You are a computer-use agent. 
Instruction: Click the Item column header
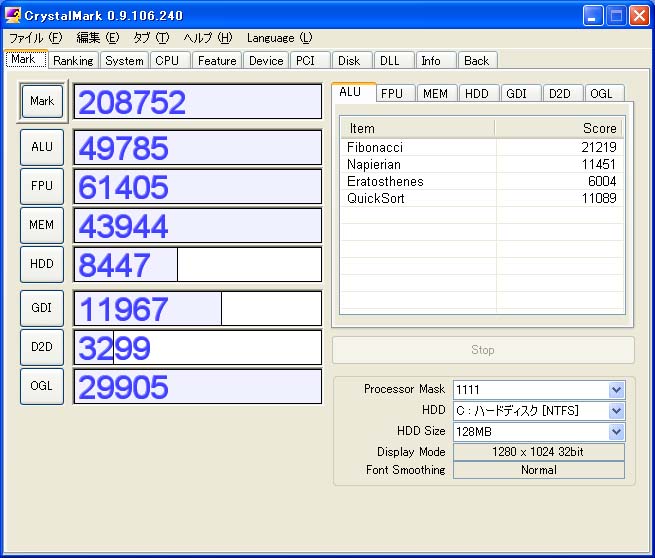click(418, 128)
